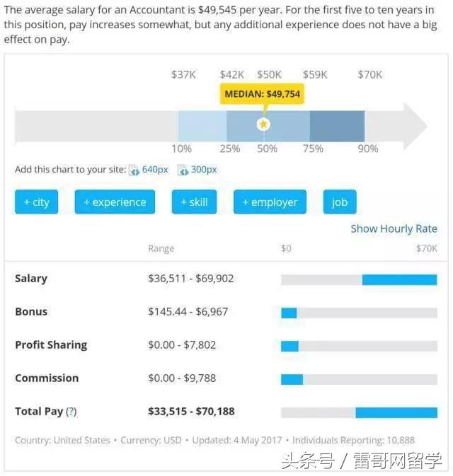
Task: Open the question mark help next to Total Pay
Action: (71, 412)
